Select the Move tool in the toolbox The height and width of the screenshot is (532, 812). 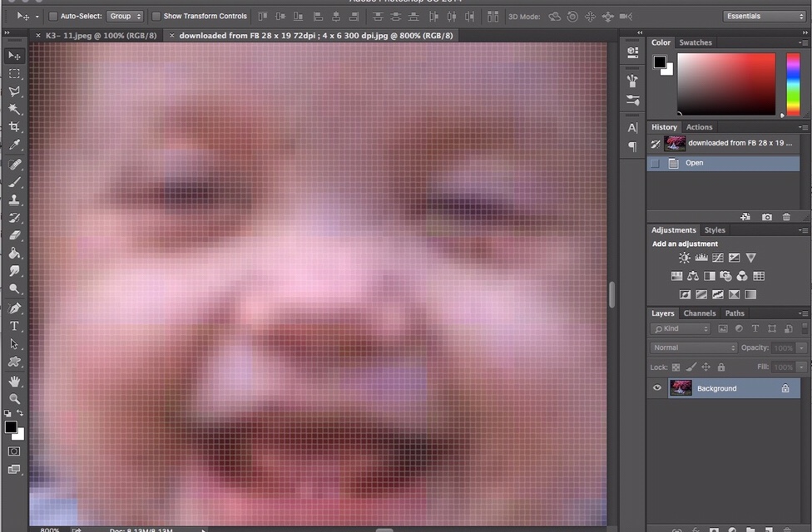[14, 56]
